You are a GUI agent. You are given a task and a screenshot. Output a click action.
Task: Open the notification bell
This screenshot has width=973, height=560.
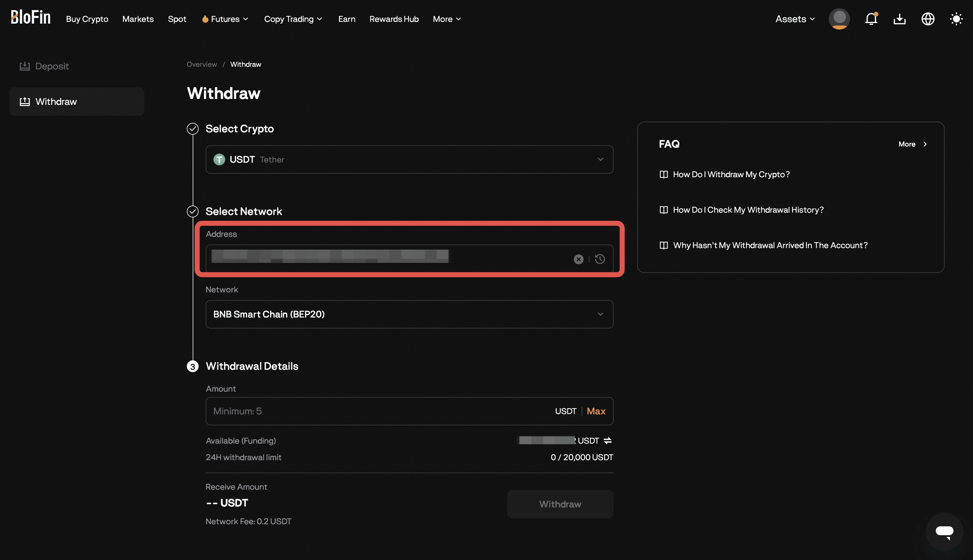(x=871, y=19)
